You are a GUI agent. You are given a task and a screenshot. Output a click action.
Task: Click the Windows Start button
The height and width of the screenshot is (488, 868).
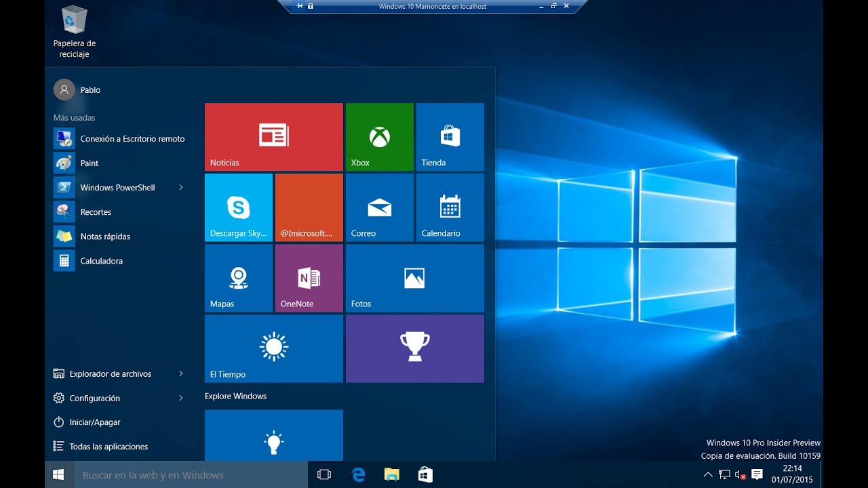click(x=59, y=475)
